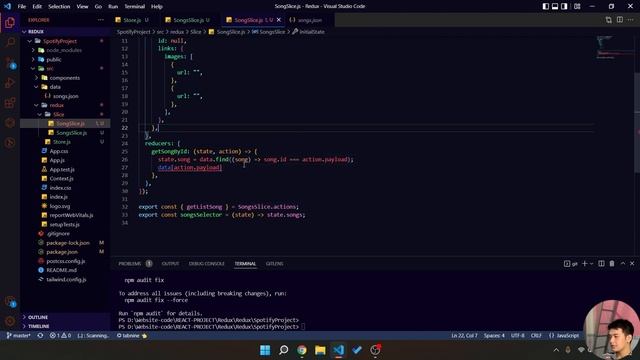Click the CRLF line ending status item
The height and width of the screenshot is (360, 640).
pyautogui.click(x=536, y=336)
